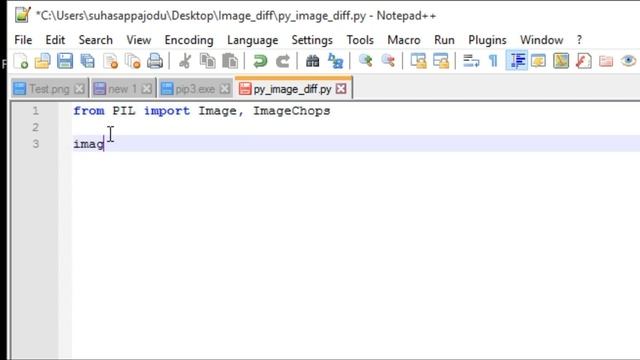Open the Tools menu
The height and width of the screenshot is (360, 640).
pyautogui.click(x=360, y=40)
